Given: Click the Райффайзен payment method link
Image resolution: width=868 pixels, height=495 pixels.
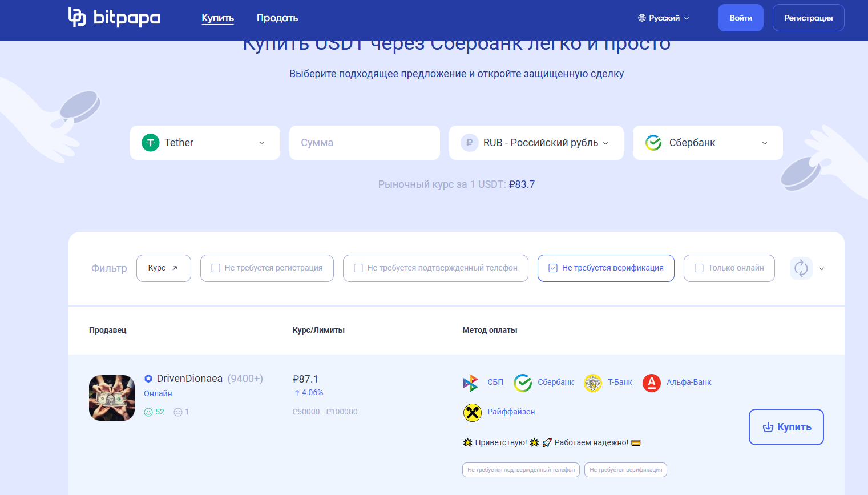Looking at the screenshot, I should point(511,412).
